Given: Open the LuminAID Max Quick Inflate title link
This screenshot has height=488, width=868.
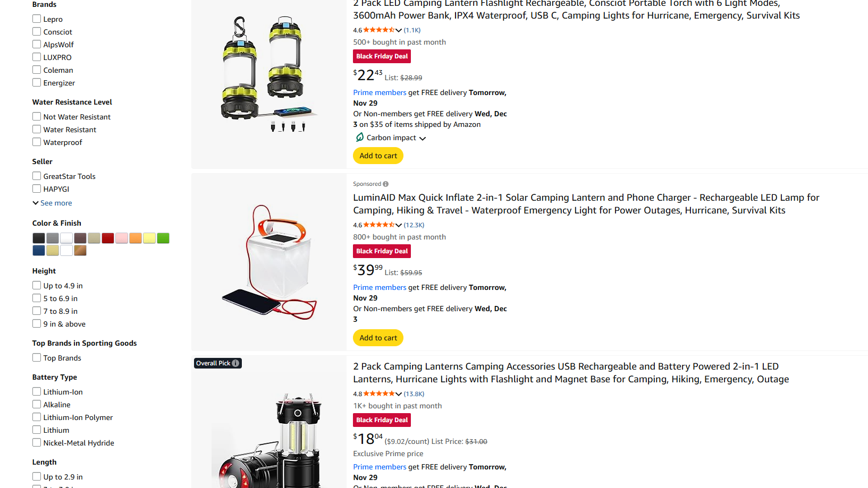Looking at the screenshot, I should coord(586,204).
